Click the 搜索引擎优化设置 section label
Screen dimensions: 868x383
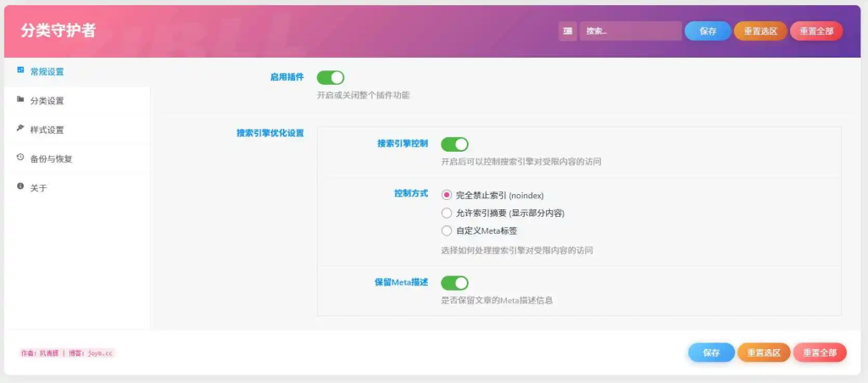[x=270, y=133]
